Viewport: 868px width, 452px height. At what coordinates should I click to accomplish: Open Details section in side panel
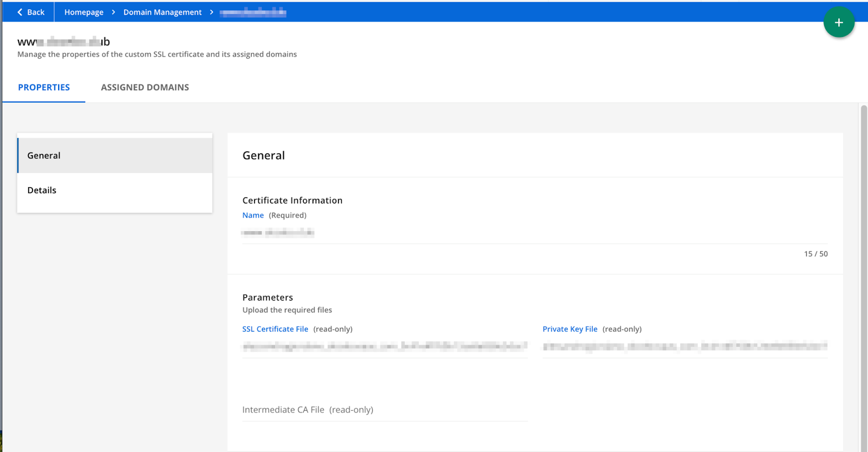click(114, 190)
